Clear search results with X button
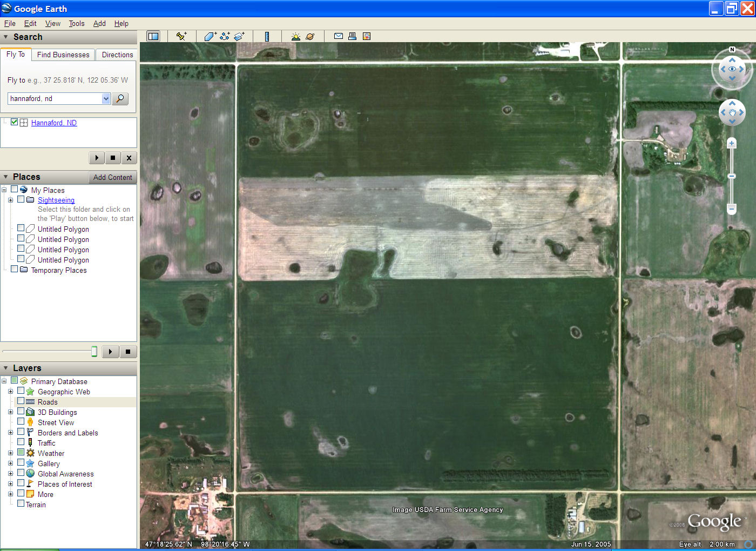The width and height of the screenshot is (756, 551). (129, 158)
